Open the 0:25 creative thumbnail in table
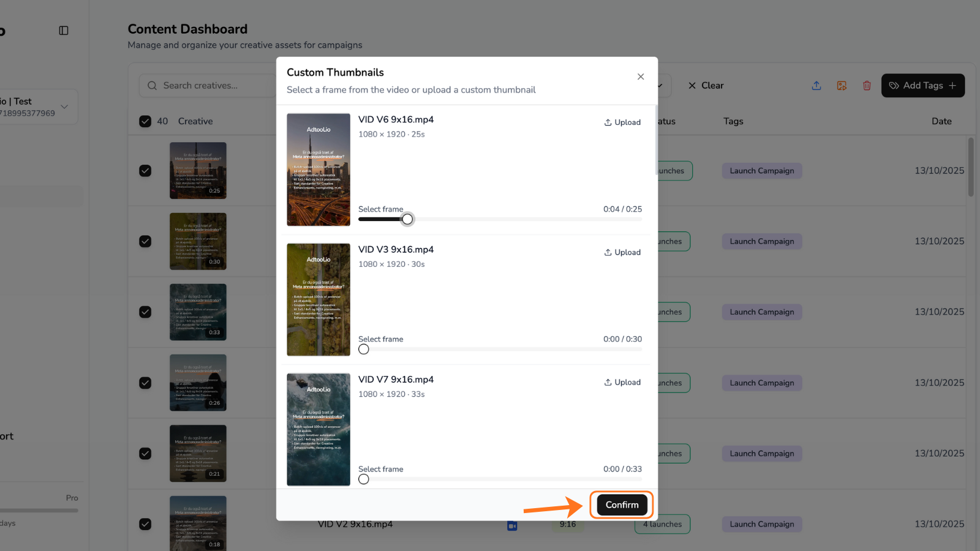Screen dimensions: 980x551 coord(198,171)
